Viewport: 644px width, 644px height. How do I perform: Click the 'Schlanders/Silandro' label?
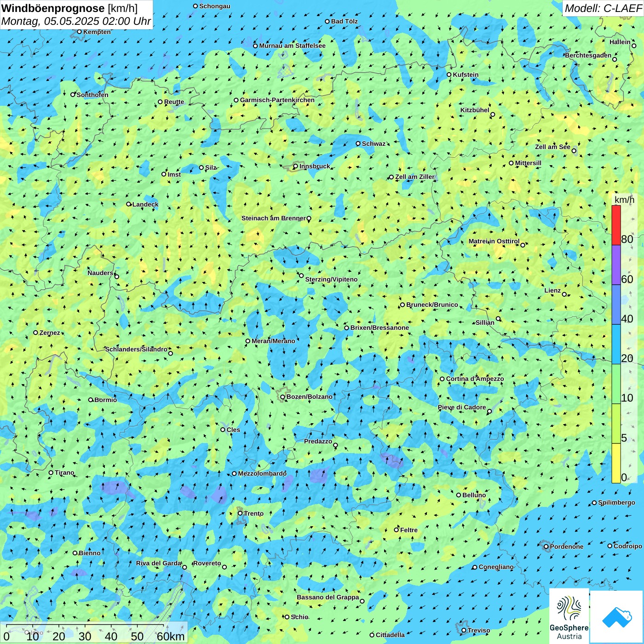(136, 349)
